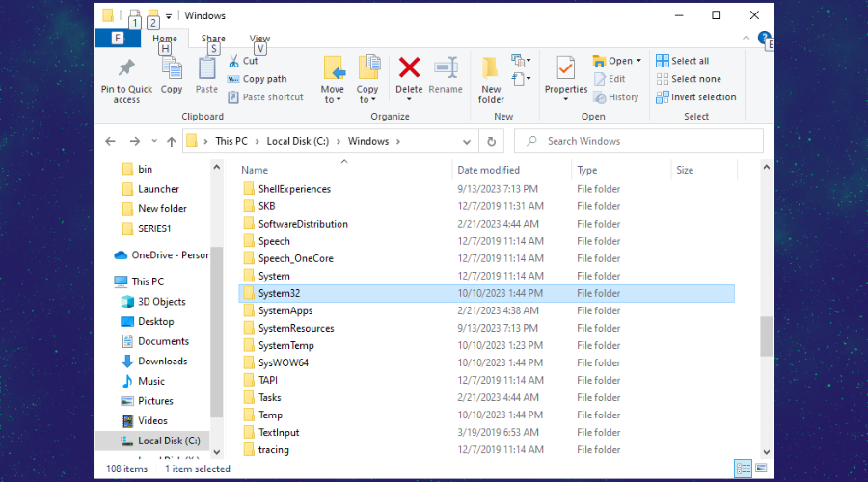Pin the folder to Quick access
Viewport: 868px width, 482px height.
point(126,81)
